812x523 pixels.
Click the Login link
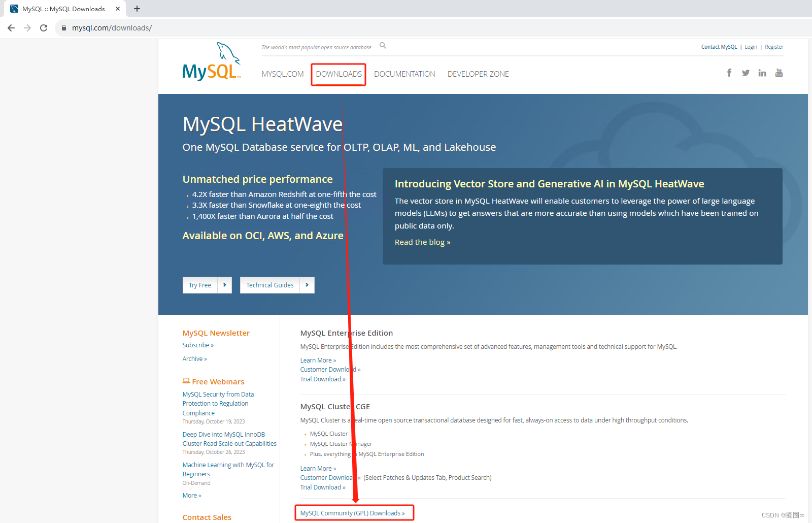[x=751, y=47]
